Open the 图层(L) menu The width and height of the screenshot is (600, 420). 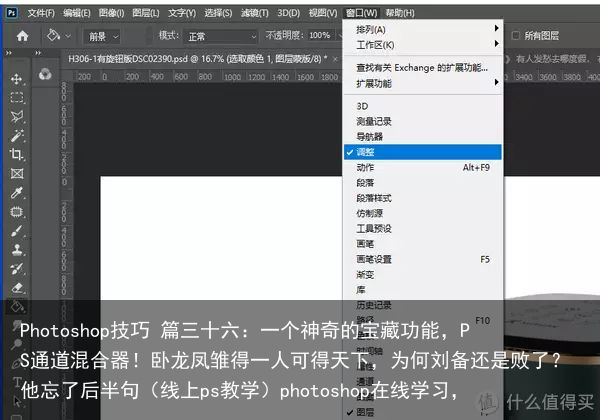[146, 13]
